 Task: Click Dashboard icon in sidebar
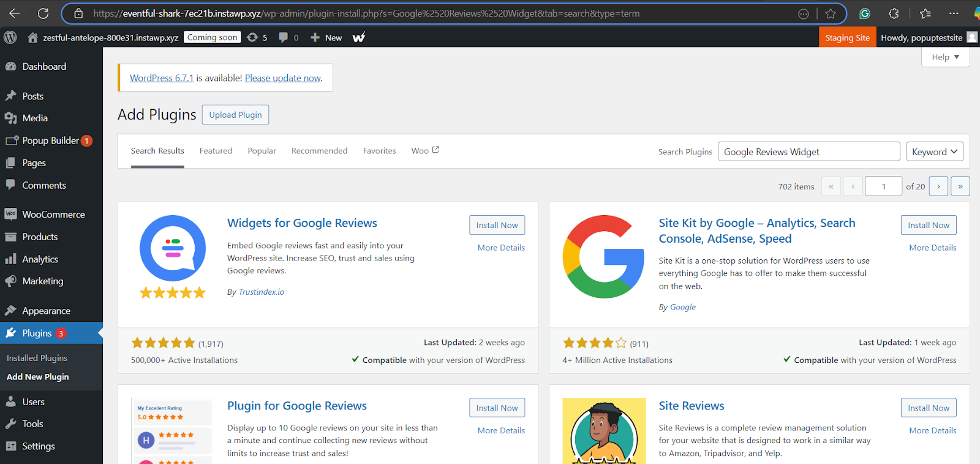(10, 66)
